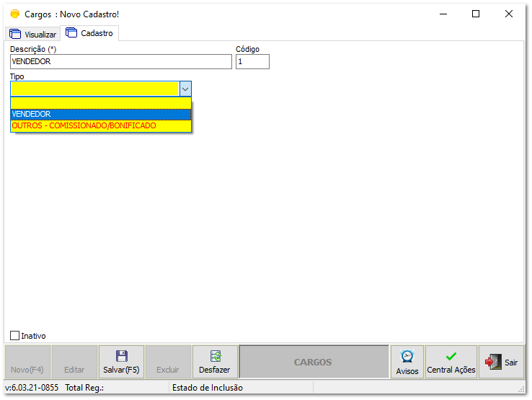Click the Cadastro tab icon
The image size is (532, 400).
tap(71, 32)
